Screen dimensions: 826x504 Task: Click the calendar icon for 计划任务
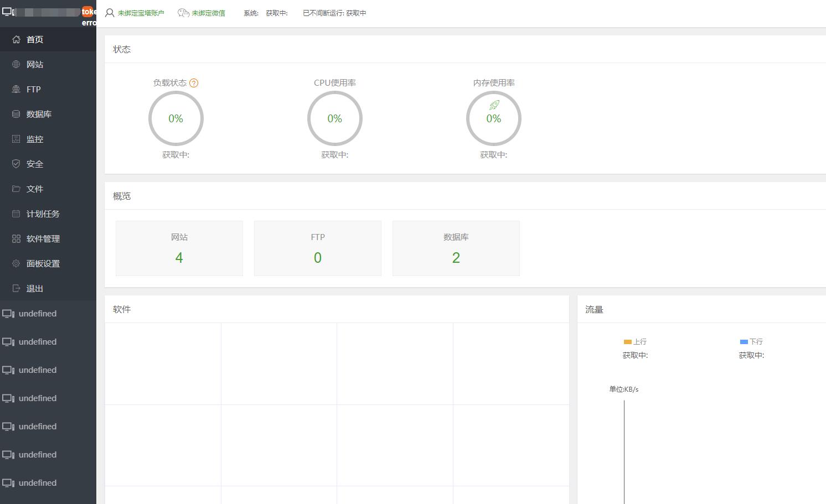(16, 214)
